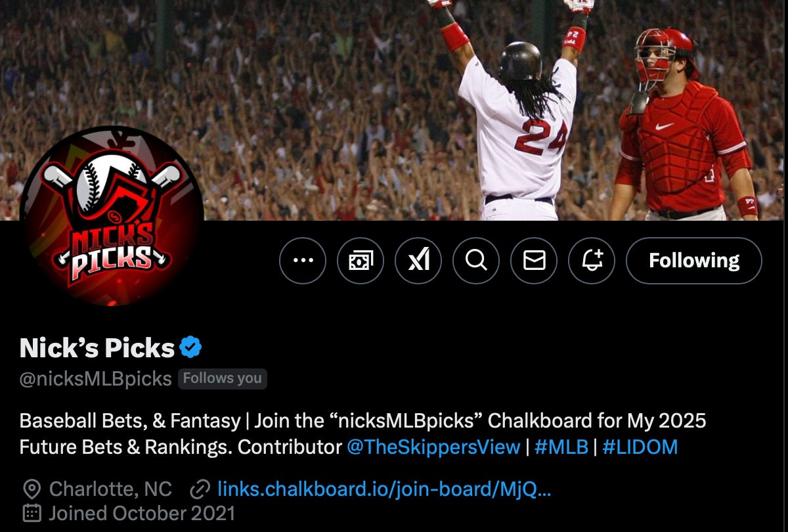
Task: Click the Following button to unfollow
Action: 694,261
